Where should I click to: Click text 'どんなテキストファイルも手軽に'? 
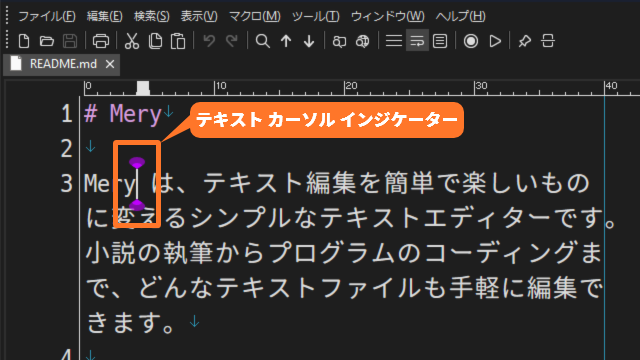(x=331, y=288)
